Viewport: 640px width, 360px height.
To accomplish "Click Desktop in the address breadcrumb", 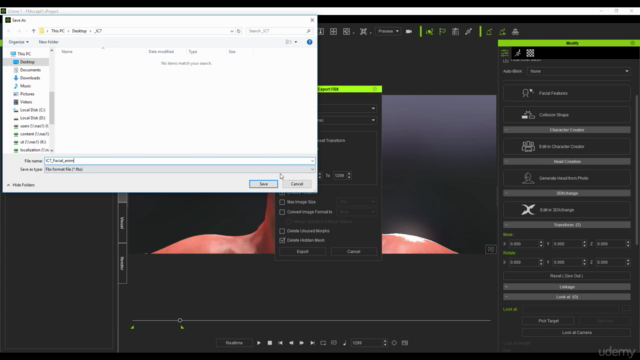I will [79, 31].
